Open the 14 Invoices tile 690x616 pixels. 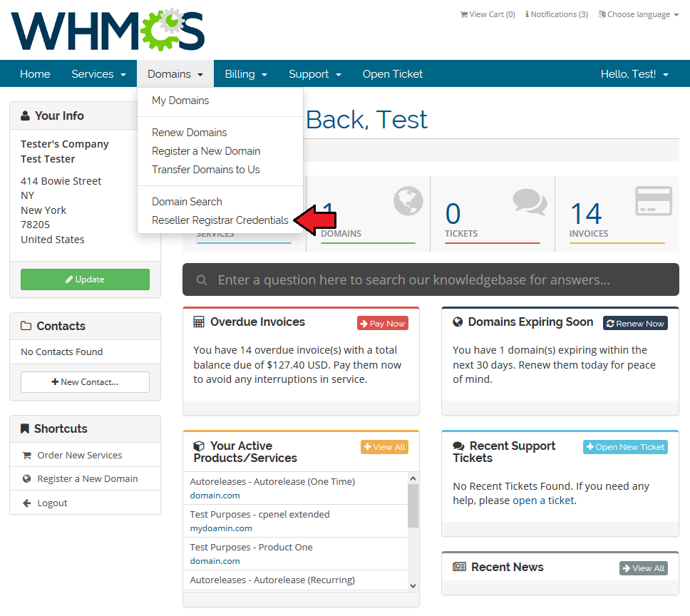617,215
